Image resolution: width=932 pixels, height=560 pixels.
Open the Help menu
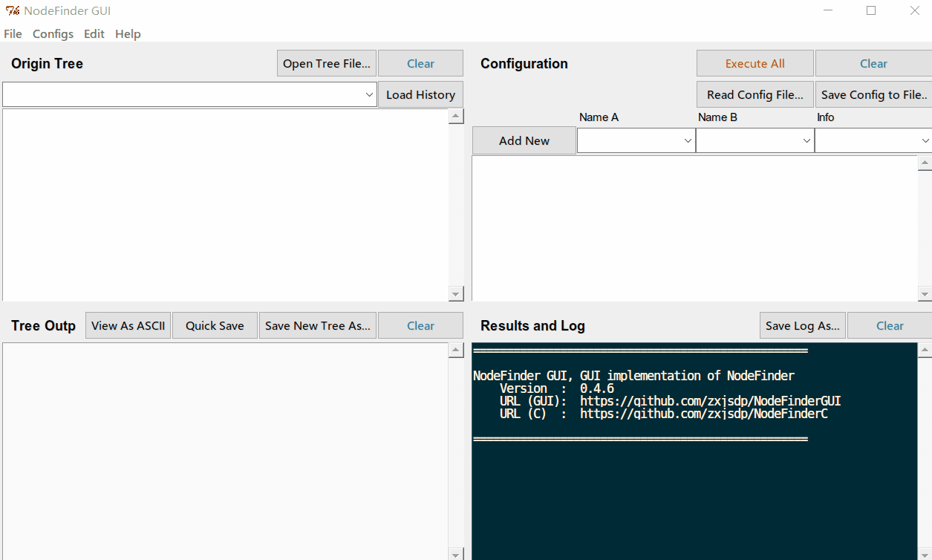[128, 34]
